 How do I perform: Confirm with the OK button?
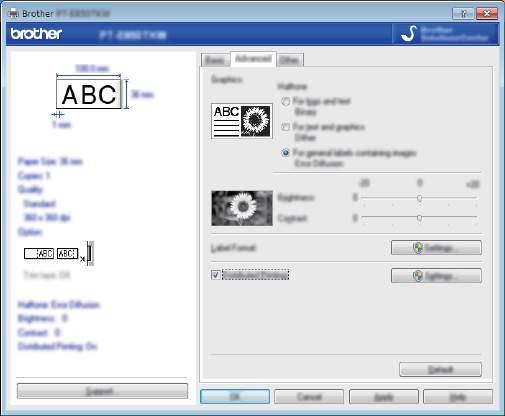click(235, 397)
